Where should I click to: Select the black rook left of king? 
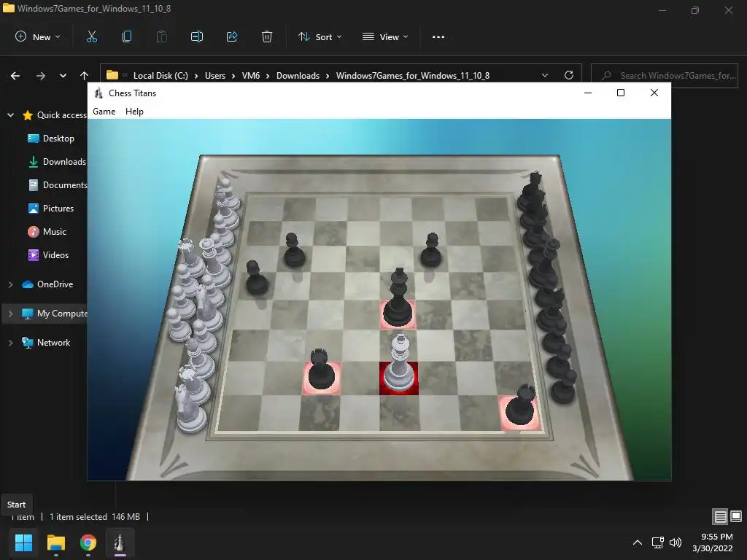pos(321,369)
